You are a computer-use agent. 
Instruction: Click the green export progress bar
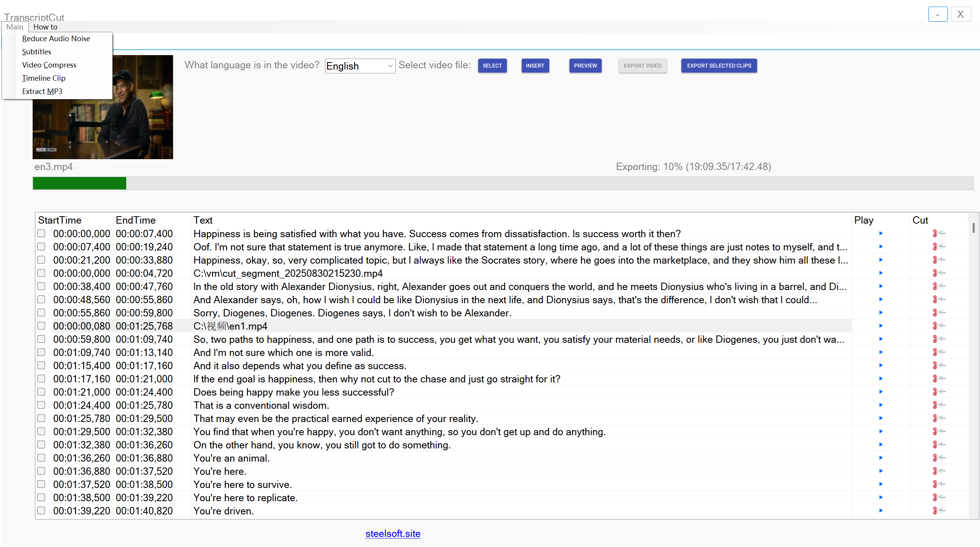coord(79,183)
